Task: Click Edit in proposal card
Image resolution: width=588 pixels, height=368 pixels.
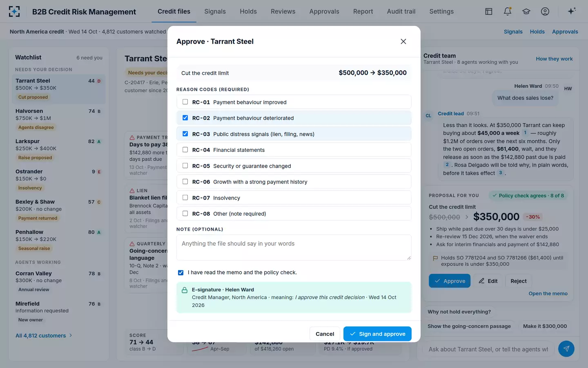Action: 488,281
